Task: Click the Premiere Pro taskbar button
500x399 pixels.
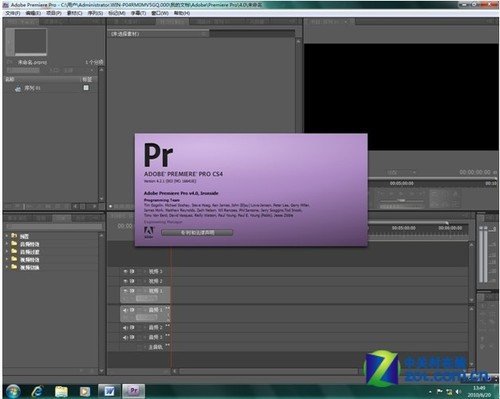Action: [134, 391]
